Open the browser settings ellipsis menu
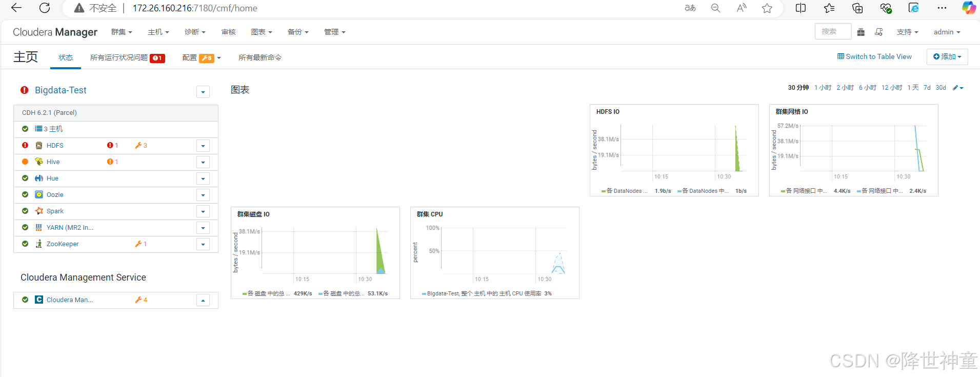Image resolution: width=980 pixels, height=377 pixels. 942,8
